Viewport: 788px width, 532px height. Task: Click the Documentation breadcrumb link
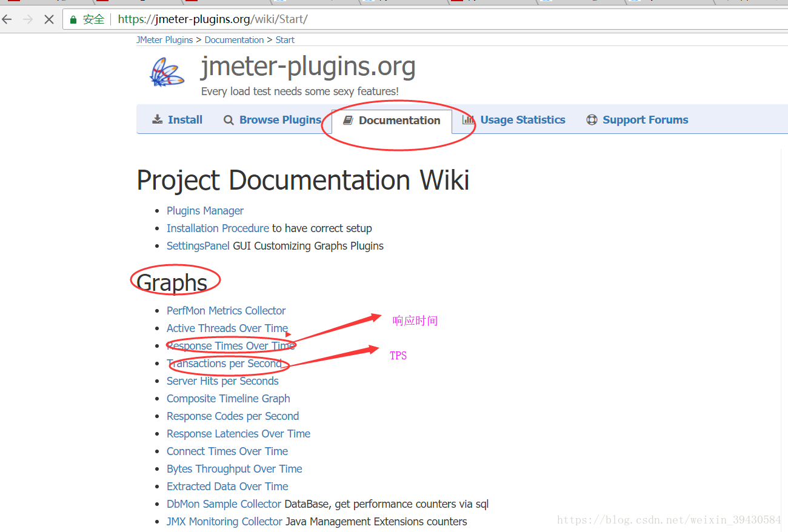click(234, 40)
